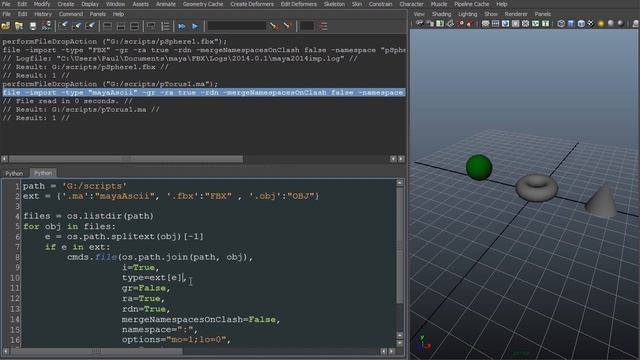Click the Execute single-arrow icon

click(x=195, y=26)
